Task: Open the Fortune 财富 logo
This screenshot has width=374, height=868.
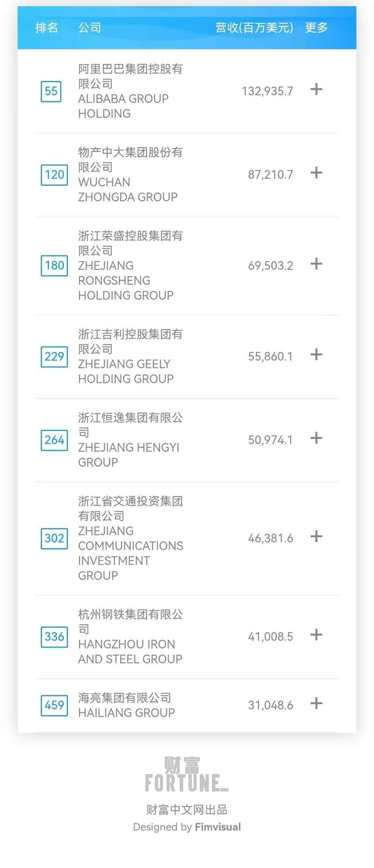Action: [x=187, y=774]
